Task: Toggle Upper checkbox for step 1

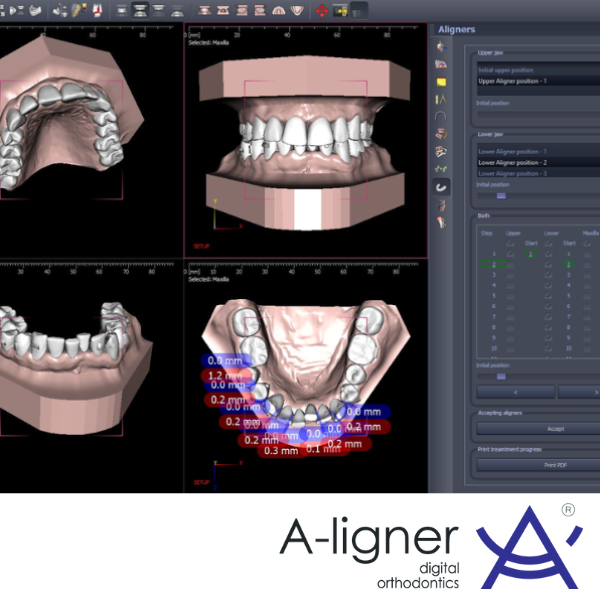Action: tap(510, 254)
